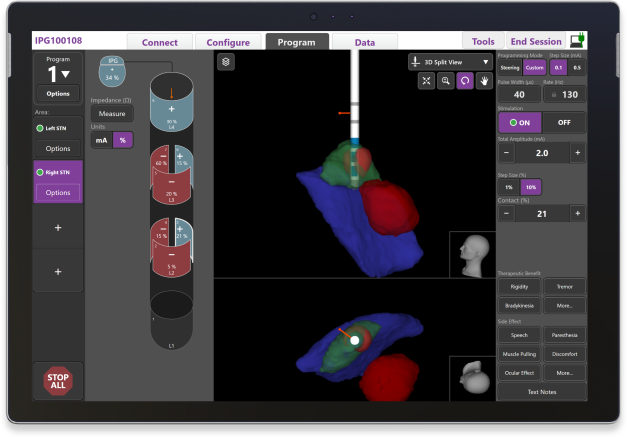Increase total amplitude with plus button

click(x=578, y=153)
